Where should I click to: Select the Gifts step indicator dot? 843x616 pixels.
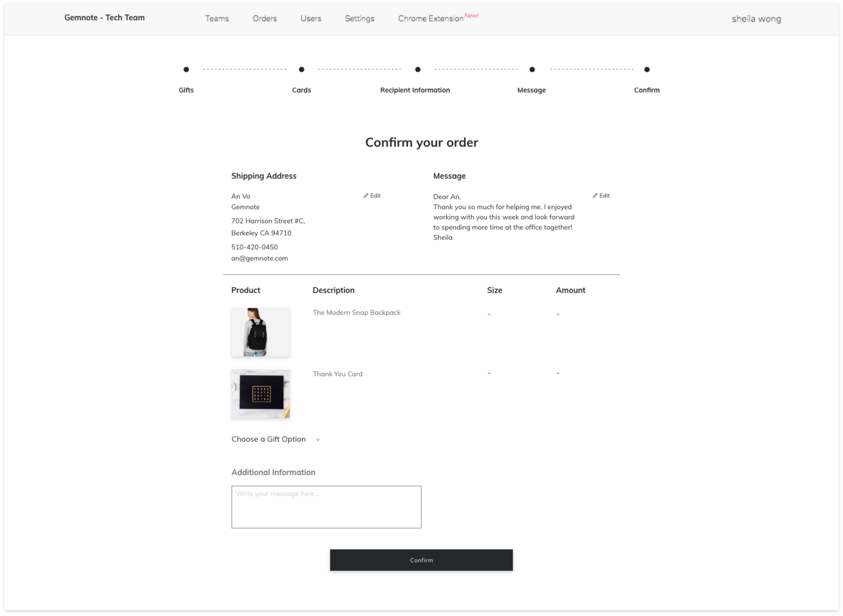pos(186,69)
